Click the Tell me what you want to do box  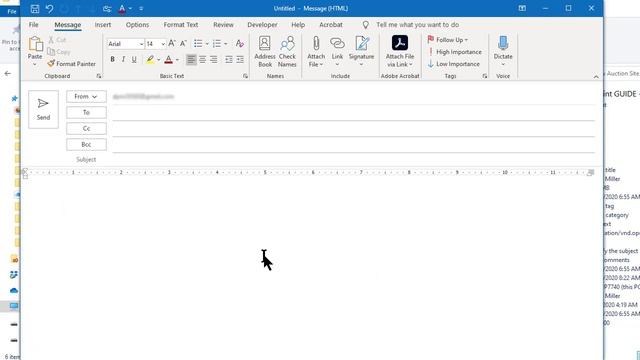418,25
